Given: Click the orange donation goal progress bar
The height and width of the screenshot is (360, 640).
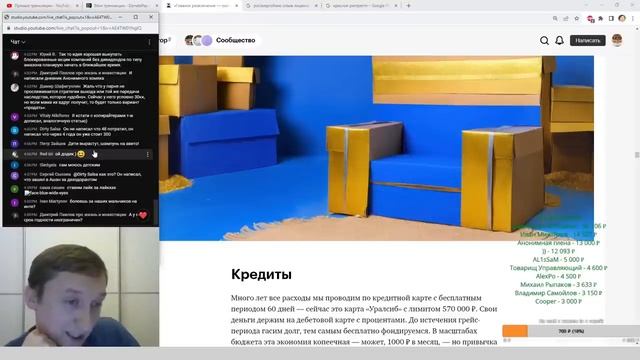Looking at the screenshot, I should 515,331.
